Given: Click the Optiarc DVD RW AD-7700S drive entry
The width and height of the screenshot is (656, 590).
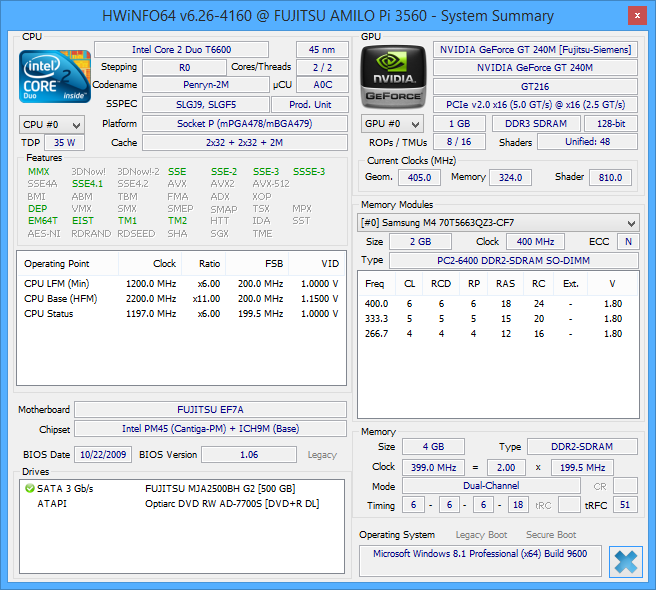Looking at the screenshot, I should point(232,504).
